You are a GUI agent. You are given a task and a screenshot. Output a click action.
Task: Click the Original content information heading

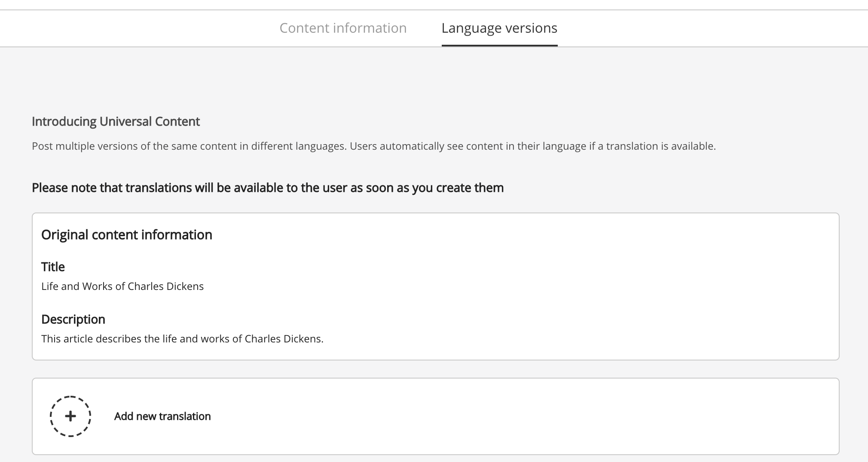[x=127, y=235]
